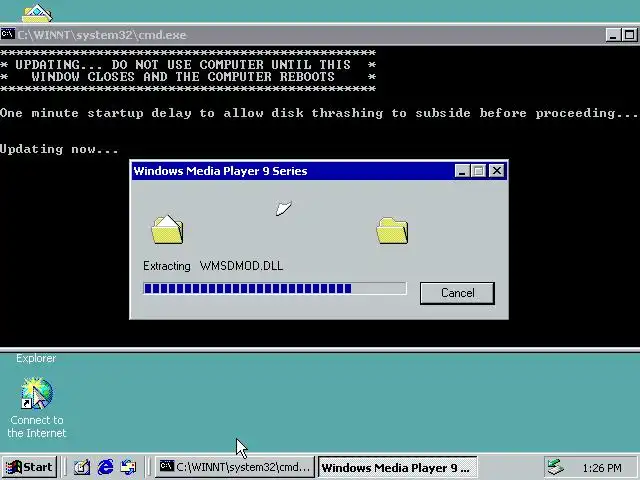Click the flying paper animation icon

283,208
